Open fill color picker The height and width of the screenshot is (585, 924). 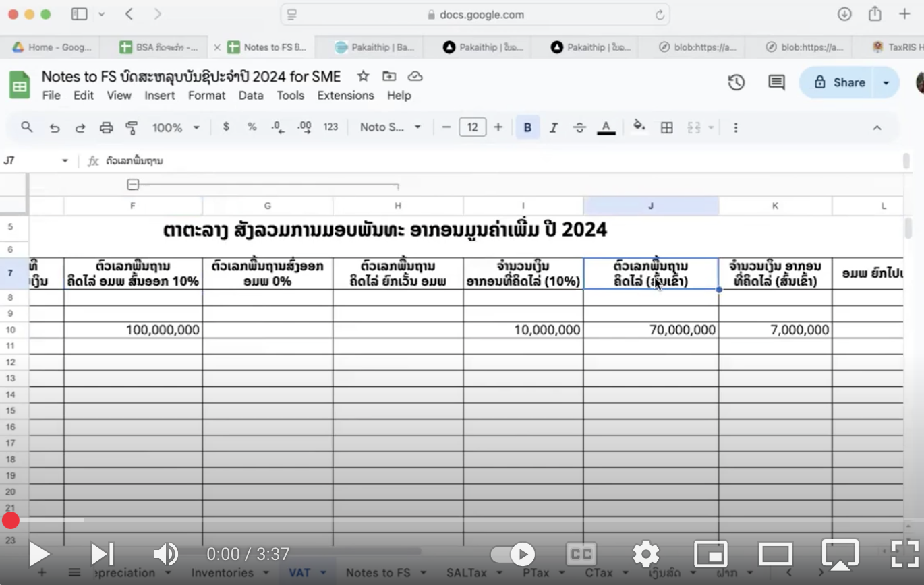[639, 127]
